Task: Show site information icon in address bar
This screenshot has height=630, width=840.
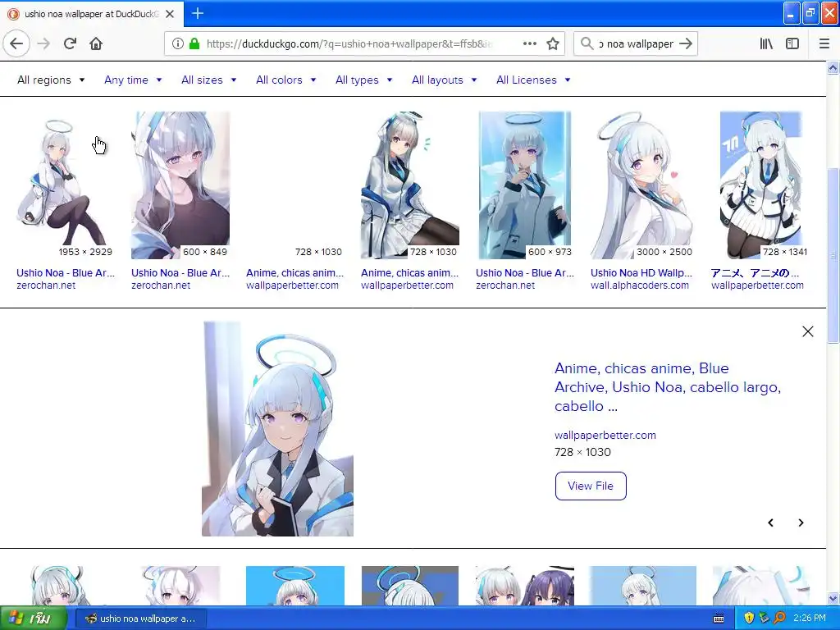Action: click(177, 43)
